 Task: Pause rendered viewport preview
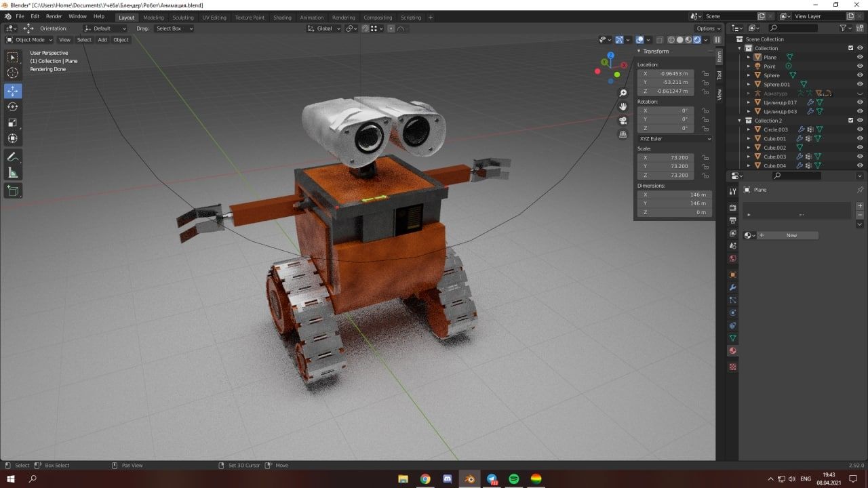click(717, 40)
